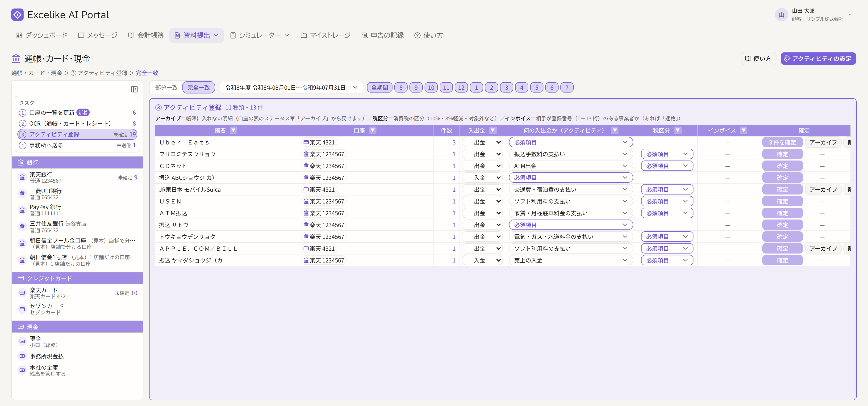
Task: Click filter icon on 摘要 column header
Action: 233,130
